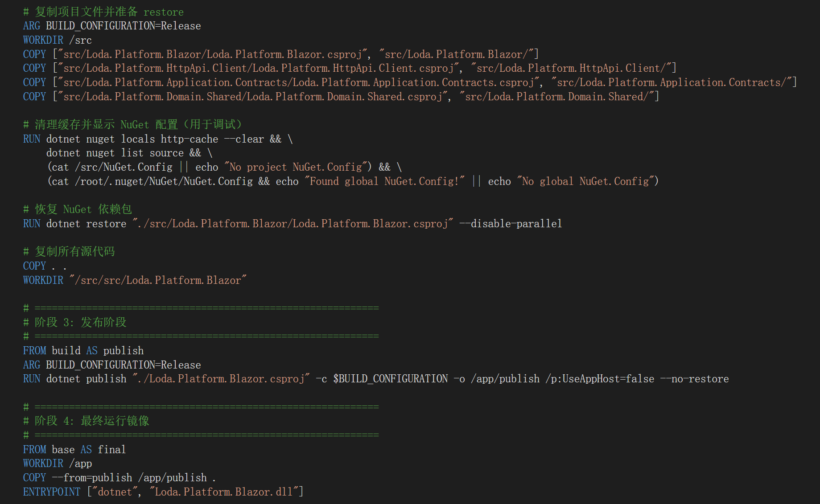The image size is (820, 504).
Task: Place cursor on $BUILD_CONFIGURATION variable
Action: coord(390,379)
